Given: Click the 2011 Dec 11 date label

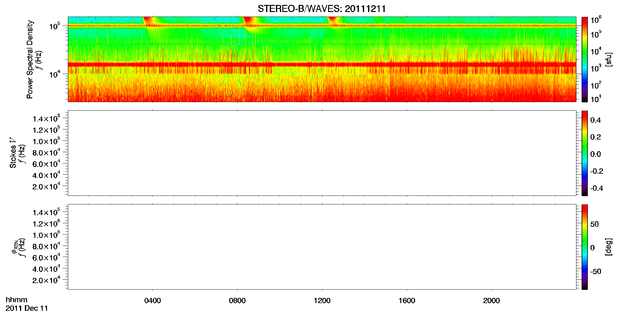Looking at the screenshot, I should coord(27,308).
